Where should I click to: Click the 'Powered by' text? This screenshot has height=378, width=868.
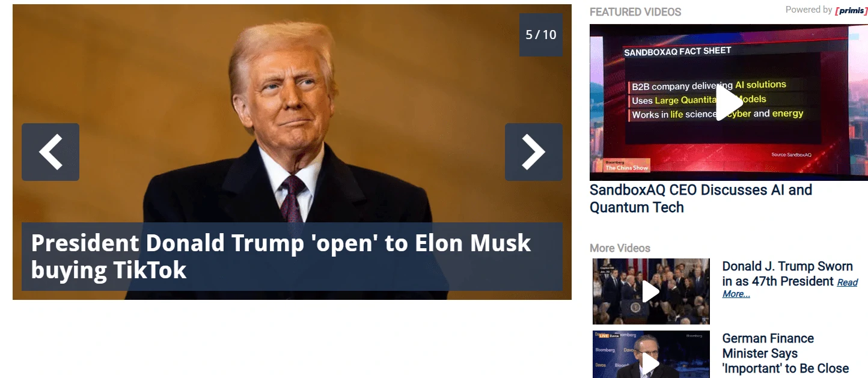click(808, 10)
